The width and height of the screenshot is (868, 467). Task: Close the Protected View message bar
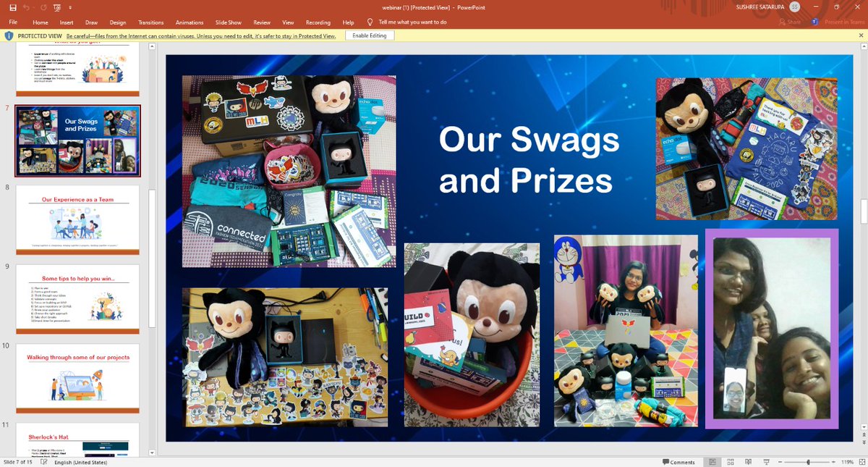tap(861, 35)
